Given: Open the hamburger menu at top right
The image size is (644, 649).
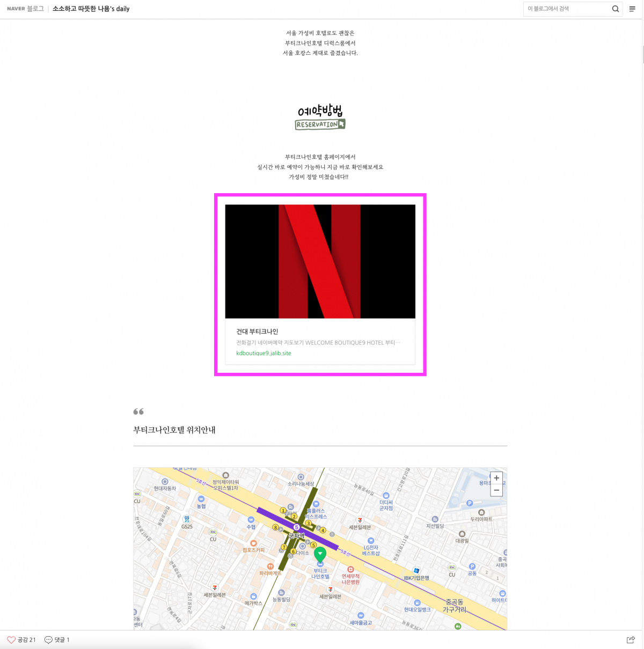Looking at the screenshot, I should point(632,9).
